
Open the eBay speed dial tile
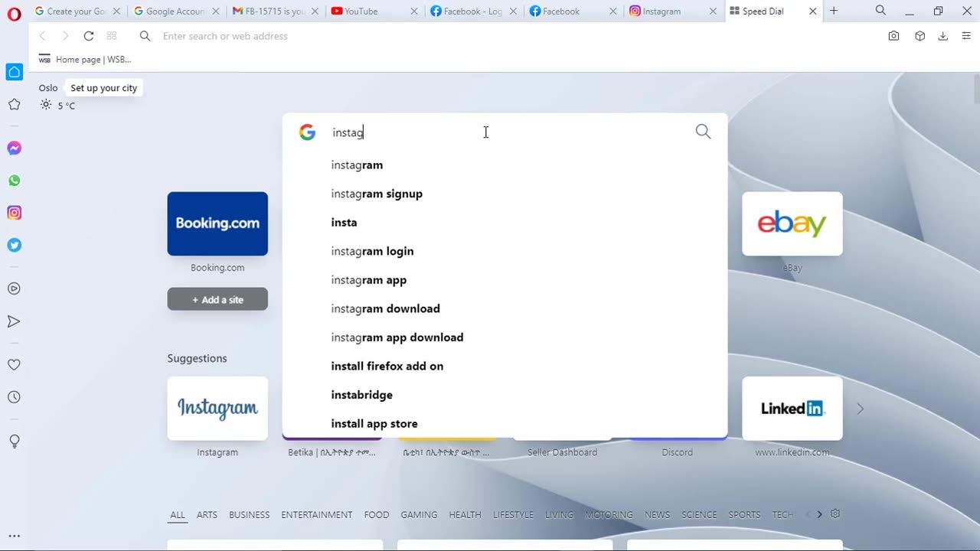pos(792,223)
